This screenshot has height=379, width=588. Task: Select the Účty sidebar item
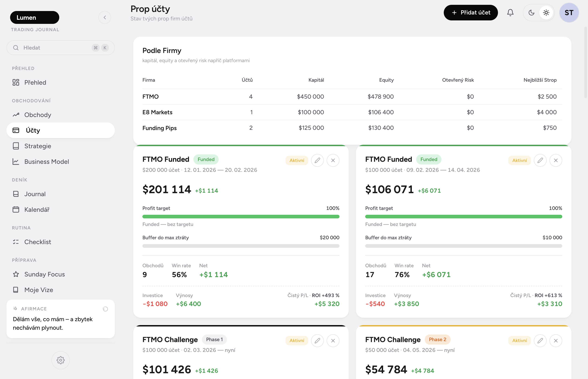61,131
